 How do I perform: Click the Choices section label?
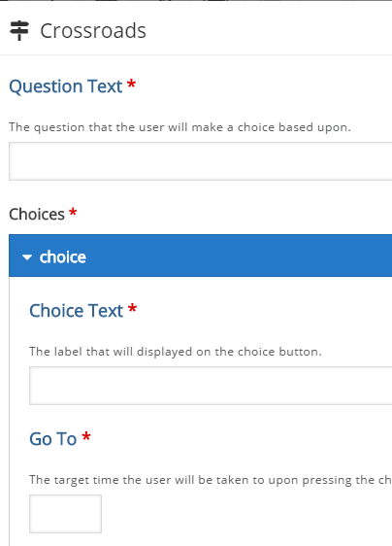(x=37, y=214)
